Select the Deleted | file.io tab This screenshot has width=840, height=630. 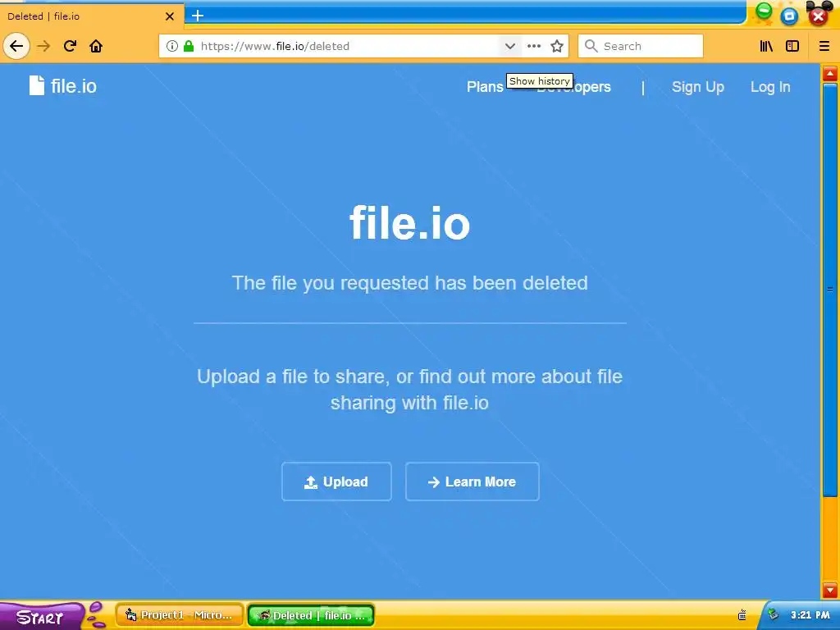[91, 16]
